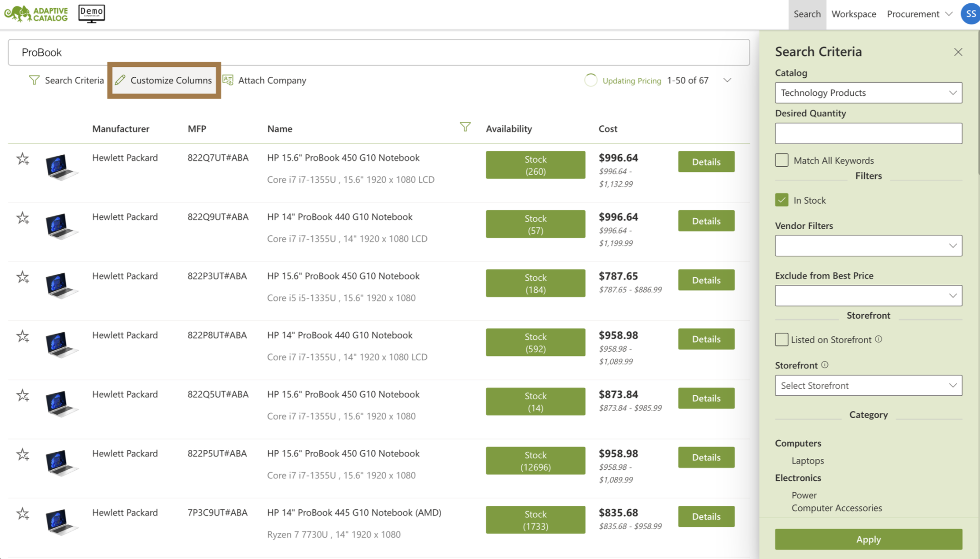
Task: Favorite the 822P5UT#ABA product star
Action: point(23,455)
